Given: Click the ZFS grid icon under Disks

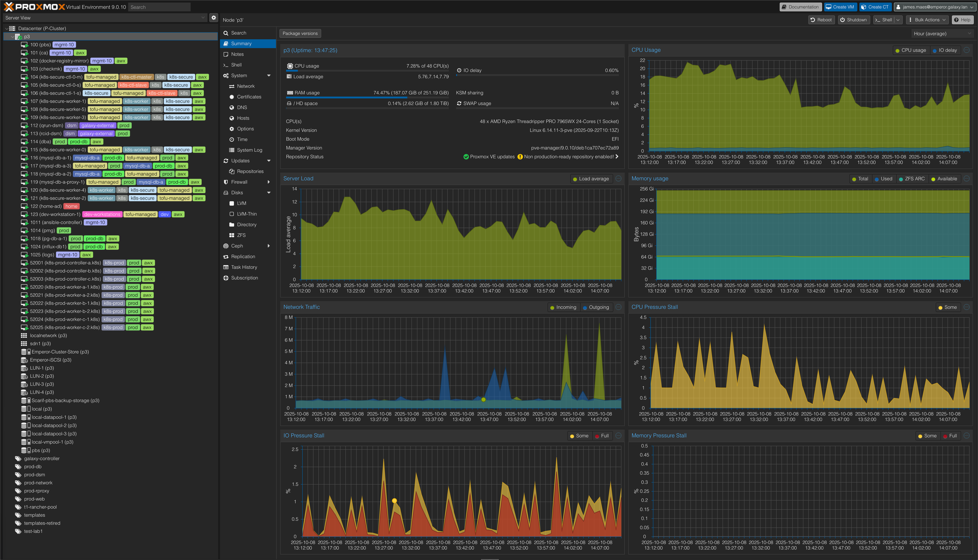Looking at the screenshot, I should click(x=232, y=235).
